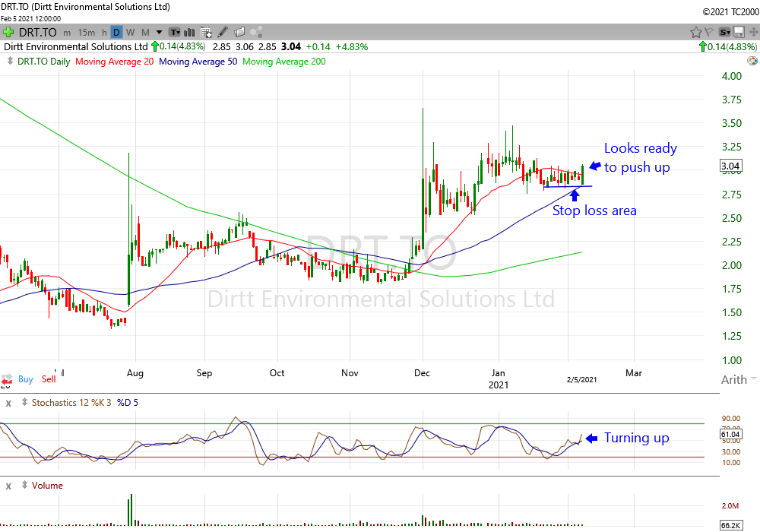The image size is (760, 532).
Task: Click the reorder arrows beside DRT.TO Daily
Action: [x=10, y=61]
